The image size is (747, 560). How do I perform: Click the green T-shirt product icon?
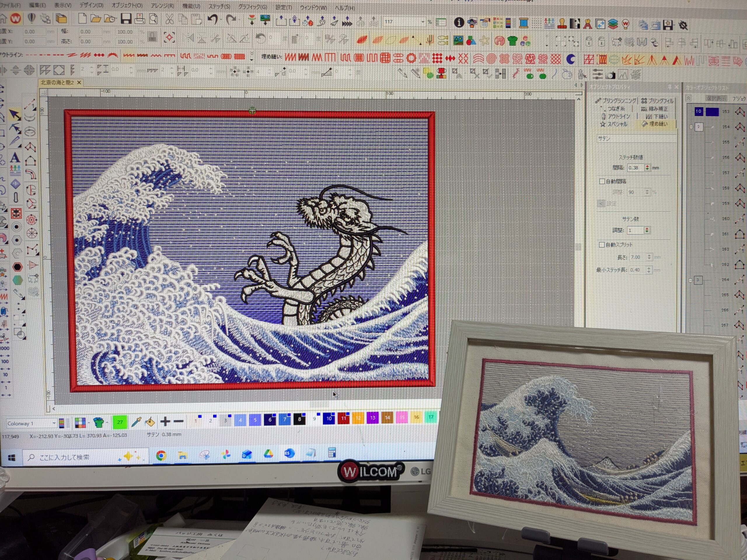tap(512, 41)
